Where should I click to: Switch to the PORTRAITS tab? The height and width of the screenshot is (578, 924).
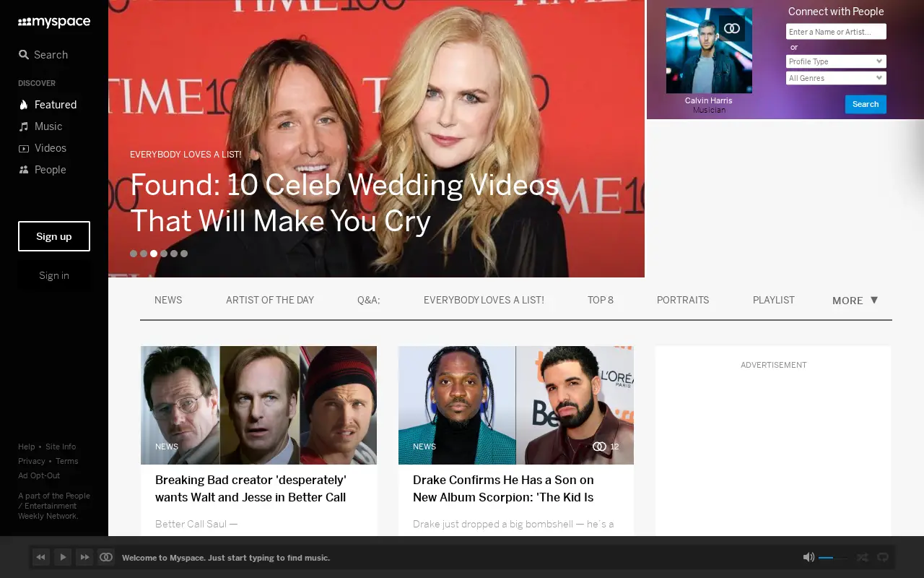point(683,300)
